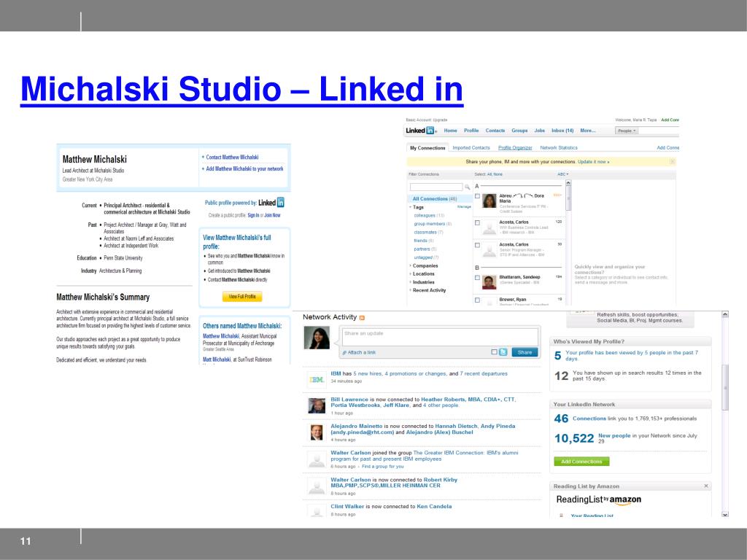The image size is (747, 560).
Task: Click the Filter Connections search field
Action: click(x=436, y=187)
